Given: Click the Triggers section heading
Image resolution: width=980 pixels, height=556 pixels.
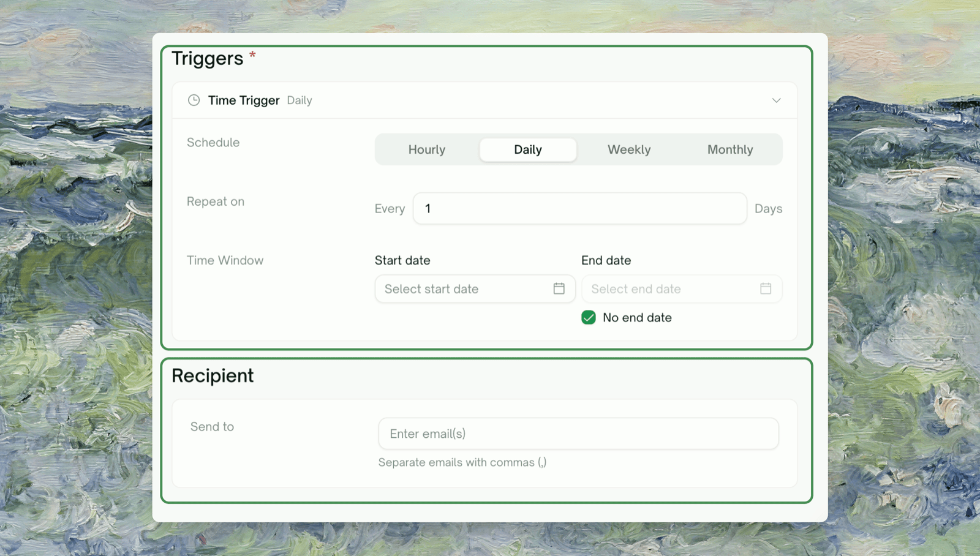Looking at the screenshot, I should [x=207, y=58].
